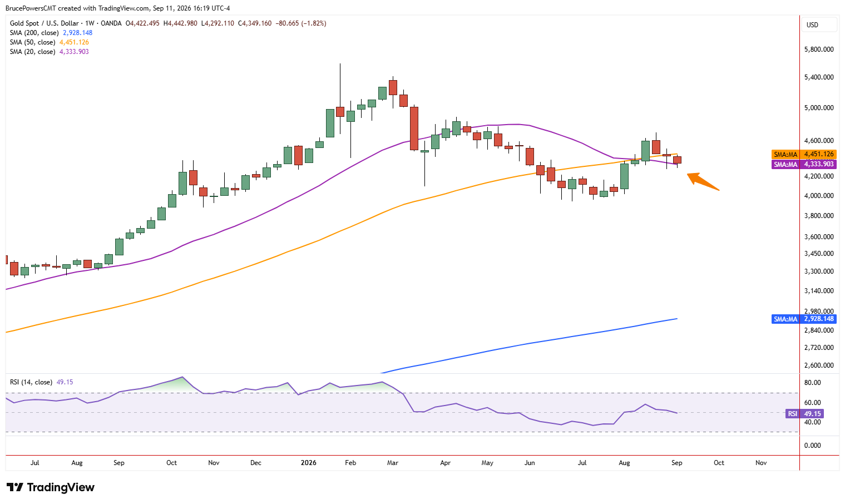Click the Jun label on time axis
845x504 pixels.
click(530, 463)
